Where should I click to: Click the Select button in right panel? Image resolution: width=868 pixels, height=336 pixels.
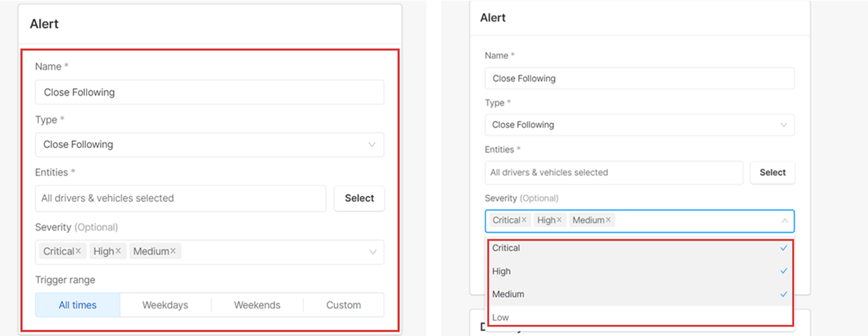point(772,172)
